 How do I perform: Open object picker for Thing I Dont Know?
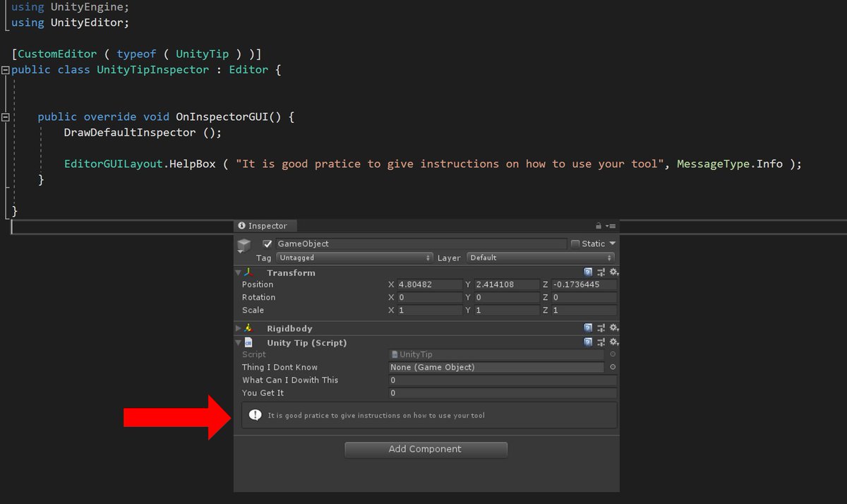(613, 367)
